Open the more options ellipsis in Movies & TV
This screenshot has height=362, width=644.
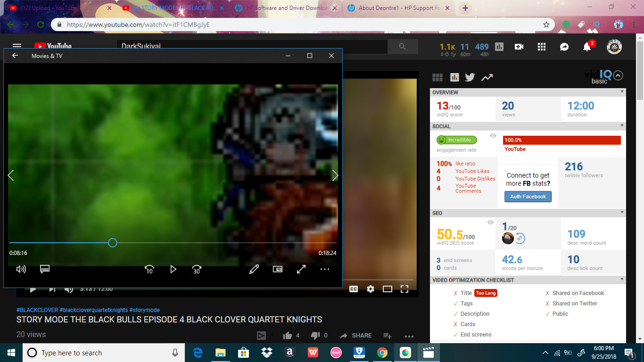point(325,269)
